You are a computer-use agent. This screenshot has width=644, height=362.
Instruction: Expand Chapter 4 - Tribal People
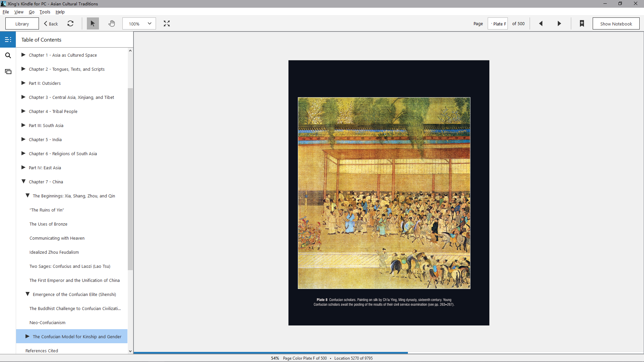(23, 111)
